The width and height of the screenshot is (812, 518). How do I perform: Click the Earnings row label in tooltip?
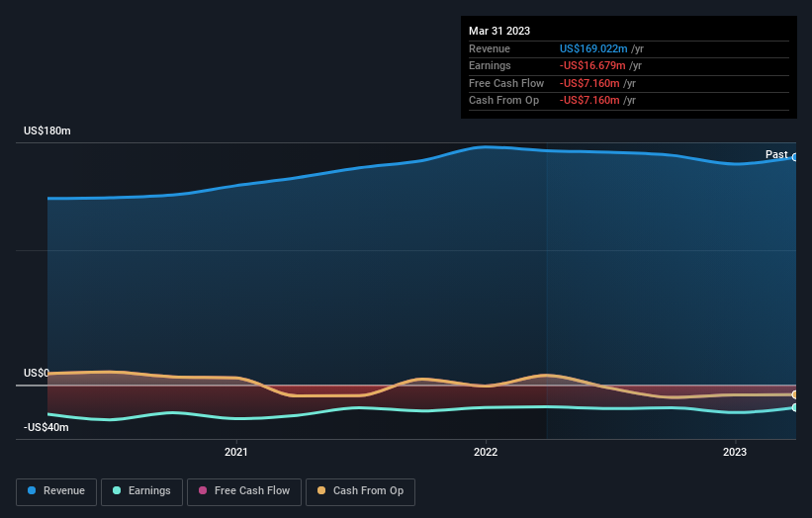click(x=490, y=65)
